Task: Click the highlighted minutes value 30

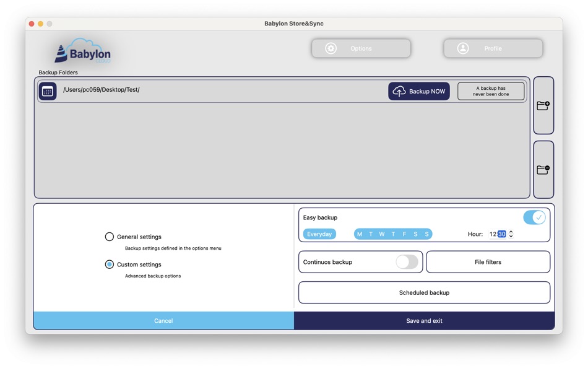Action: (502, 234)
